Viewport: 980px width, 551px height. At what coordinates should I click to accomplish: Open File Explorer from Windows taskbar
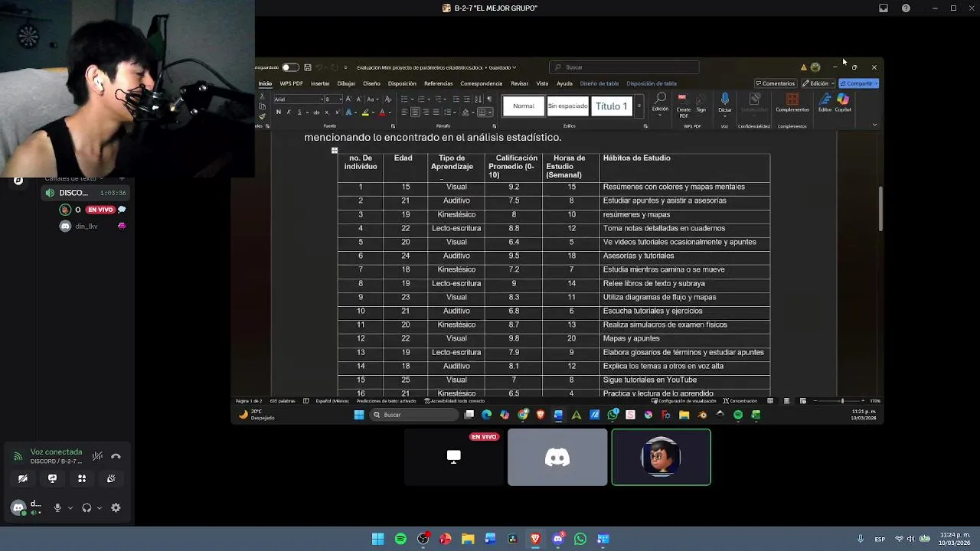pos(468,539)
